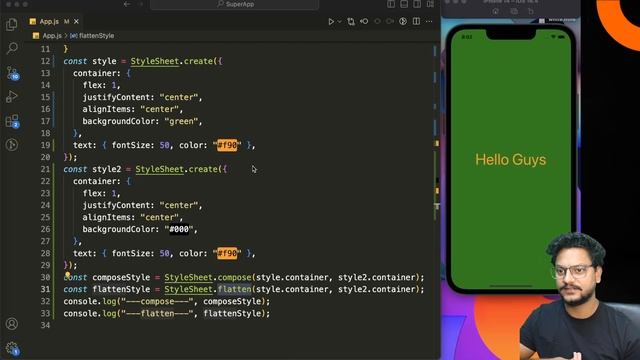
Task: Click the lightbulb code action on line 30
Action: (67, 275)
